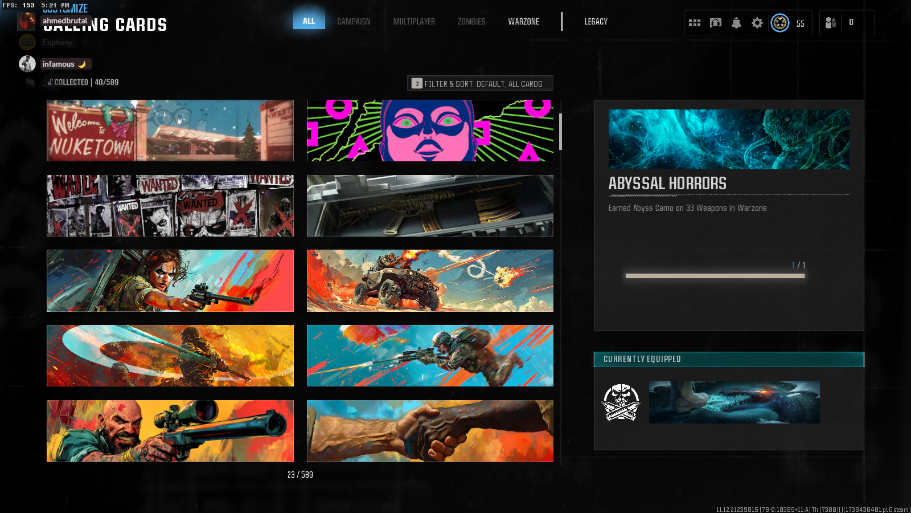
Task: Select the diving soldier sniper card
Action: (x=430, y=356)
